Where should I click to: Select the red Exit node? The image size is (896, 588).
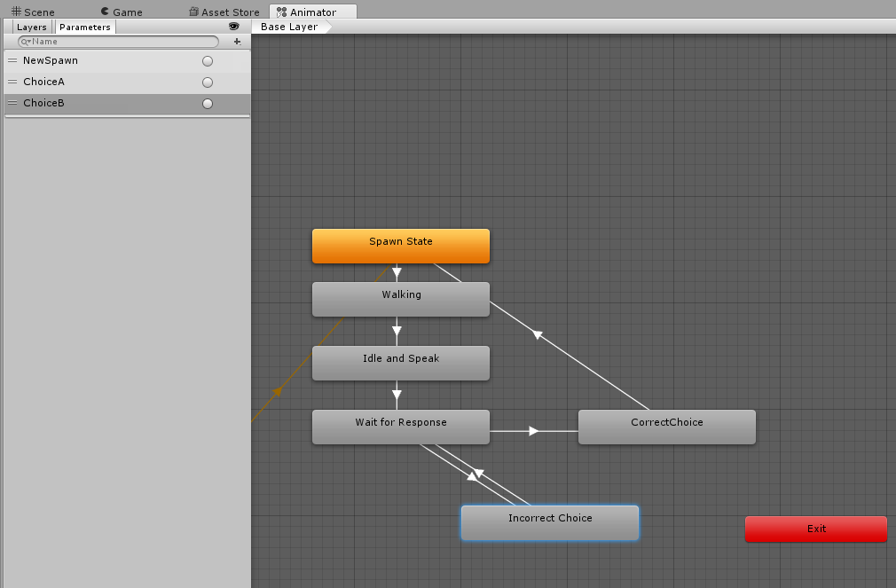[x=816, y=529]
